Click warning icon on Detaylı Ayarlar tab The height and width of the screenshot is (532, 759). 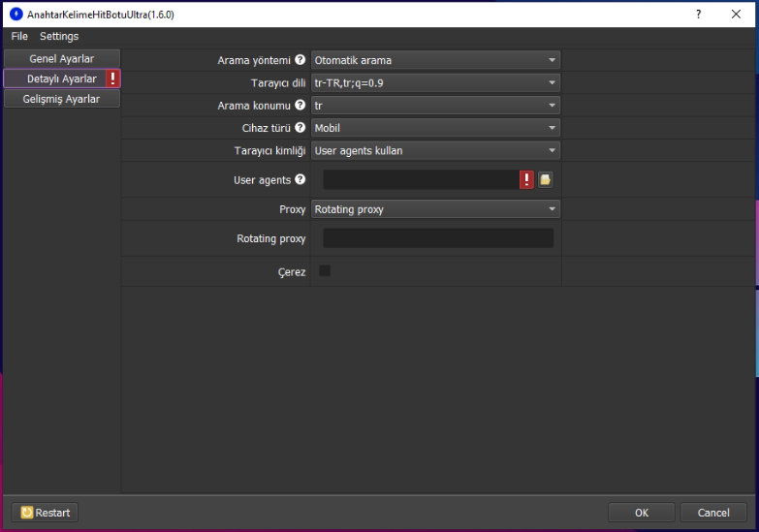click(x=113, y=78)
